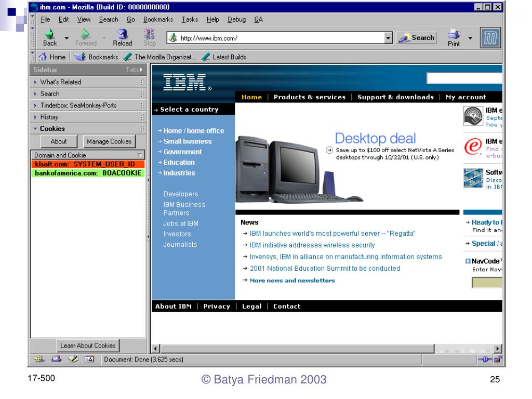The height and width of the screenshot is (399, 532).
Task: Click the Manage Cookies button
Action: point(109,141)
